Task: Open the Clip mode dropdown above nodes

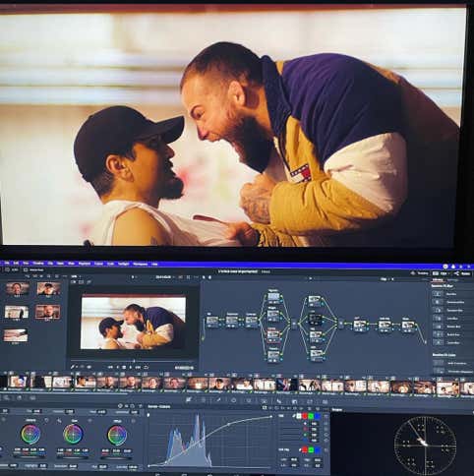Action: (386, 279)
